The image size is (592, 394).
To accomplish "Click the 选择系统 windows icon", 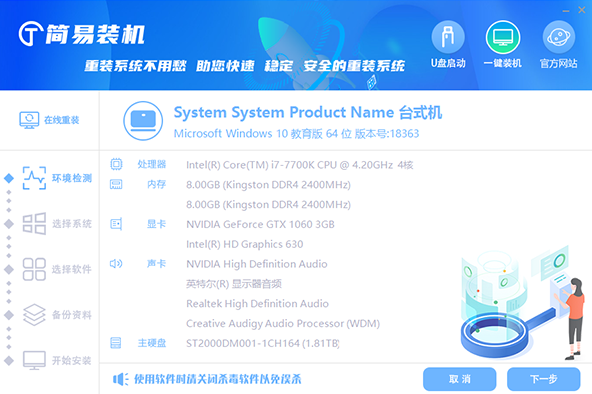I will tap(34, 223).
